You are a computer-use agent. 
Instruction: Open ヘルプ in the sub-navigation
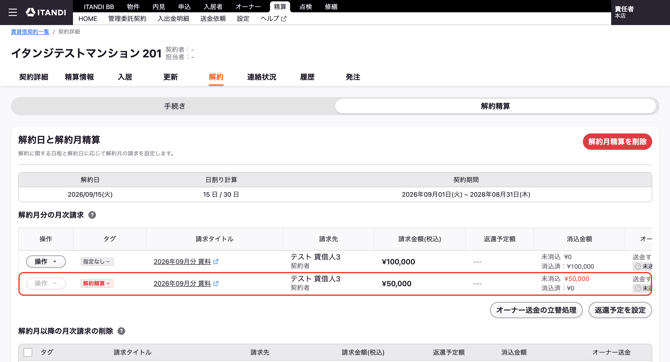[270, 19]
